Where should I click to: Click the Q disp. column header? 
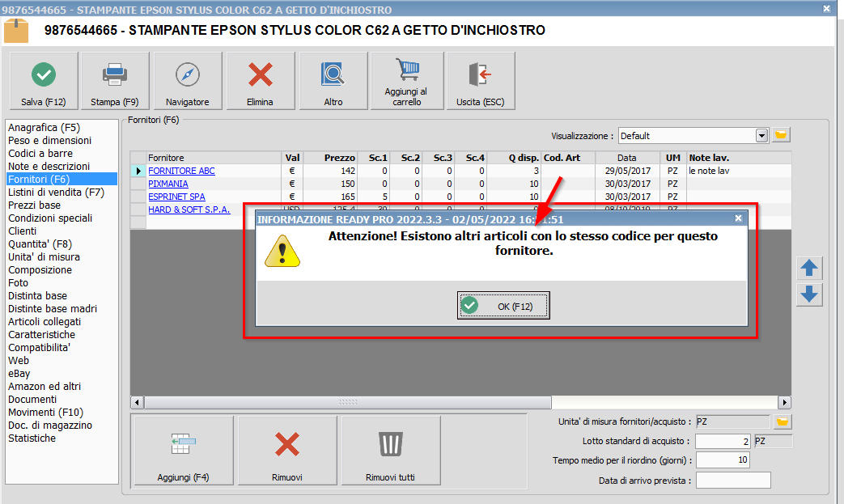coord(514,158)
